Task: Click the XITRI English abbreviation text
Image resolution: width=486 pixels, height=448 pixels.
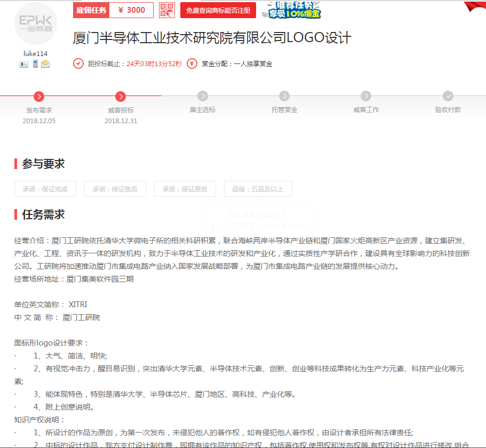Action: [78, 305]
